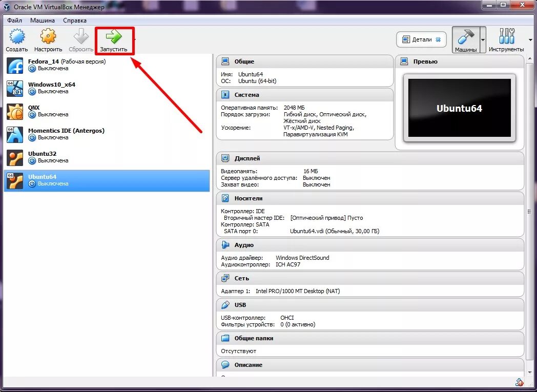Click power state icon under Windows10_x64
The height and width of the screenshot is (392, 537).
pos(32,91)
